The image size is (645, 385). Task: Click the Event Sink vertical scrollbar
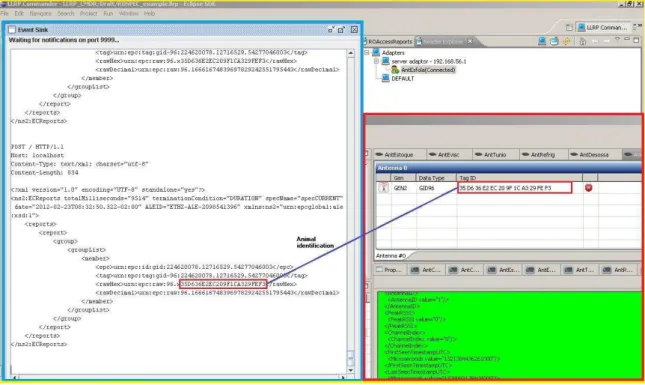click(x=350, y=211)
